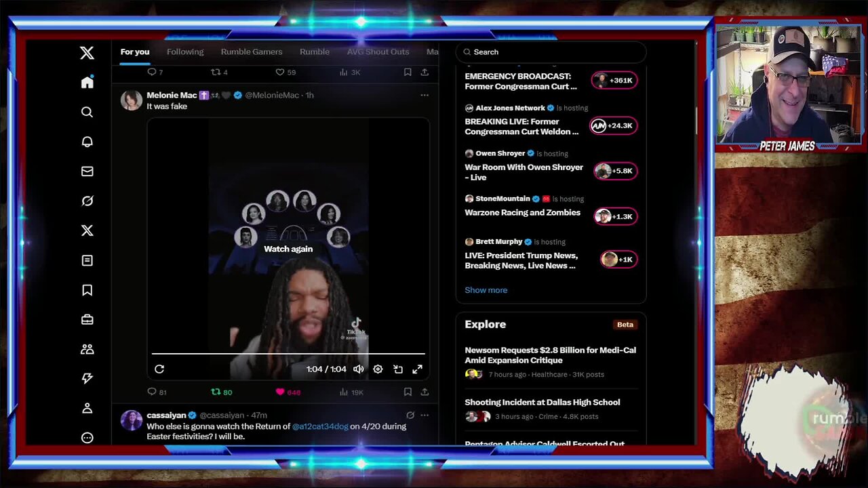Seek on the video progress bar
The width and height of the screenshot is (868, 488).
coord(288,353)
